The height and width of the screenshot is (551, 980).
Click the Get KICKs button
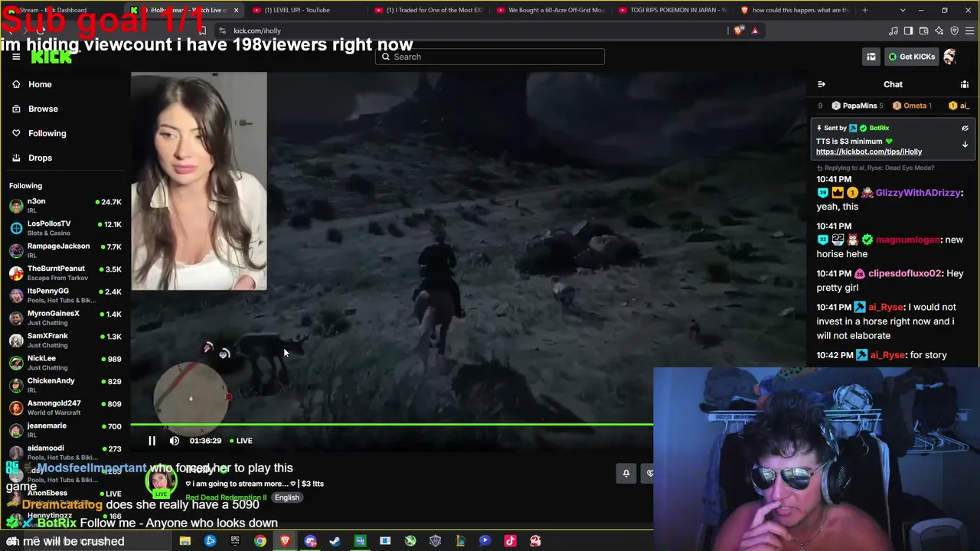tap(911, 57)
